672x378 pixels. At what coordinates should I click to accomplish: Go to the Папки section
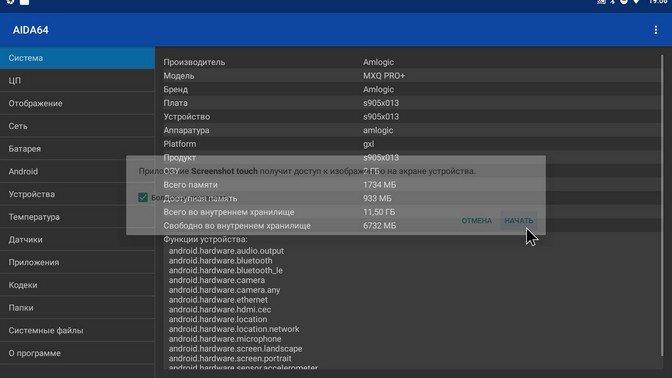[x=77, y=308]
